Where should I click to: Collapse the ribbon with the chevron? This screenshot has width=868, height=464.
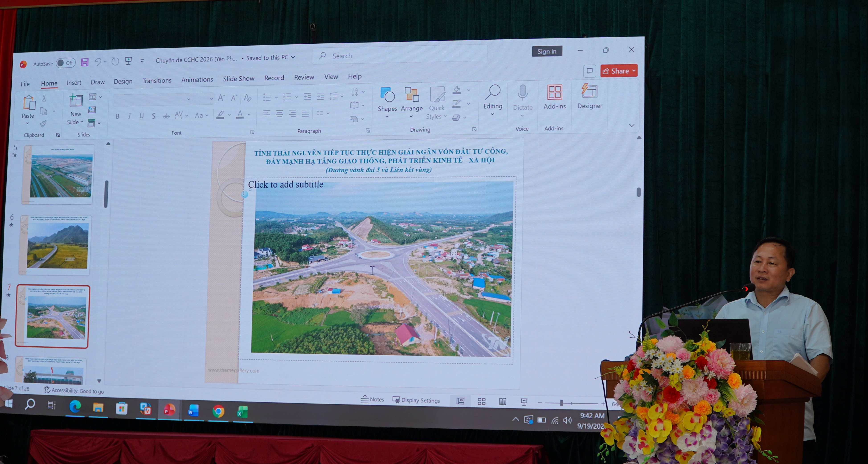point(631,125)
